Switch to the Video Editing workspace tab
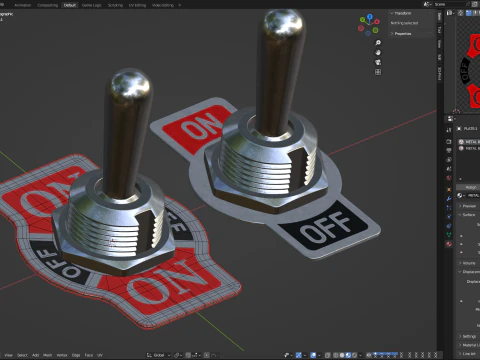The image size is (480, 360). pyautogui.click(x=163, y=5)
